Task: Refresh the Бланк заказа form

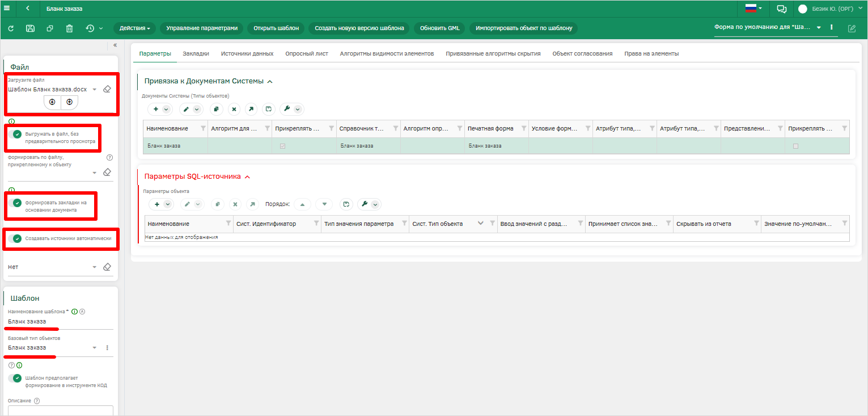Action: [11, 28]
